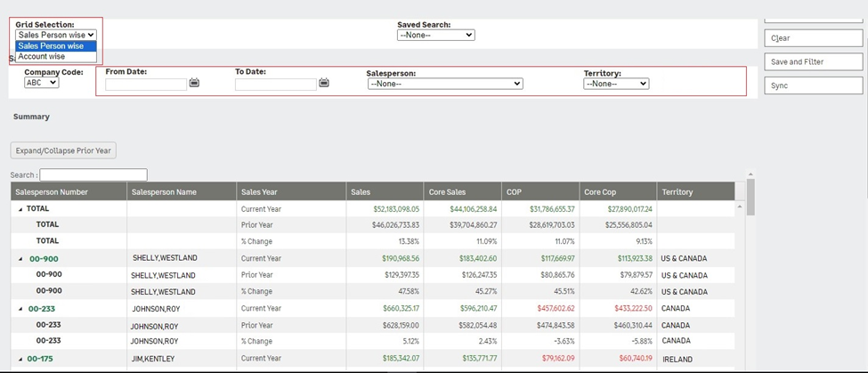
Task: Click total sales value $52,183,098.05
Action: point(396,209)
